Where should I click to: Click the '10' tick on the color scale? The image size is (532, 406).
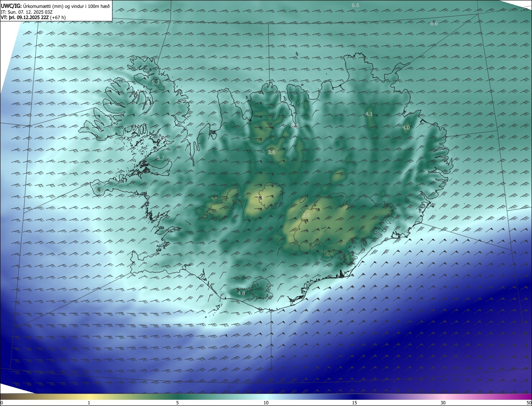coord(266,403)
